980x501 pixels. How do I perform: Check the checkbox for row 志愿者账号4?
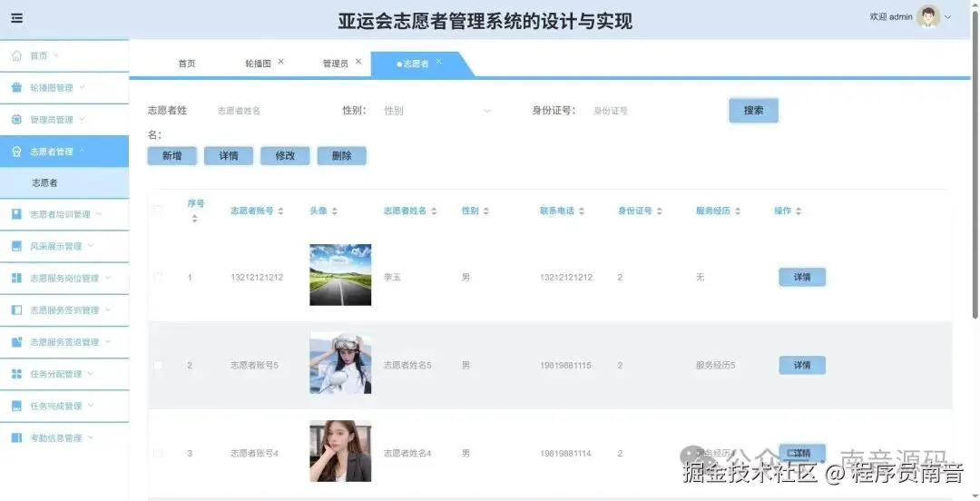(x=158, y=453)
